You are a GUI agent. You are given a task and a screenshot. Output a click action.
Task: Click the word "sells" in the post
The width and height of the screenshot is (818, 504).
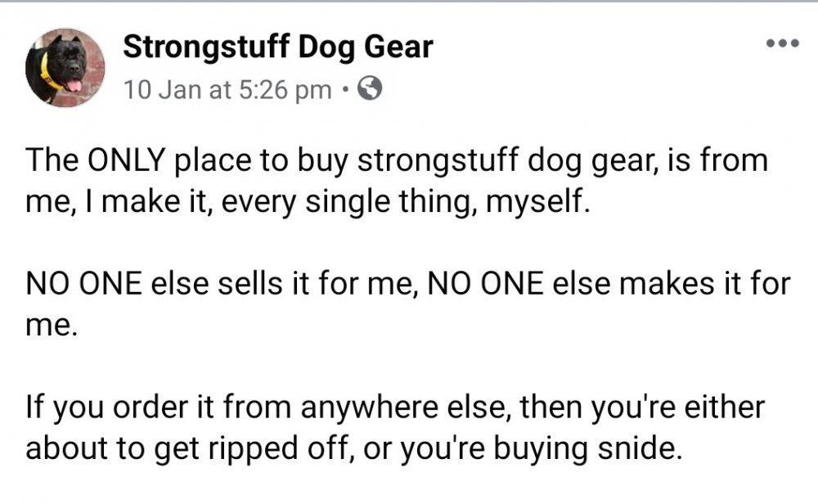tap(249, 284)
